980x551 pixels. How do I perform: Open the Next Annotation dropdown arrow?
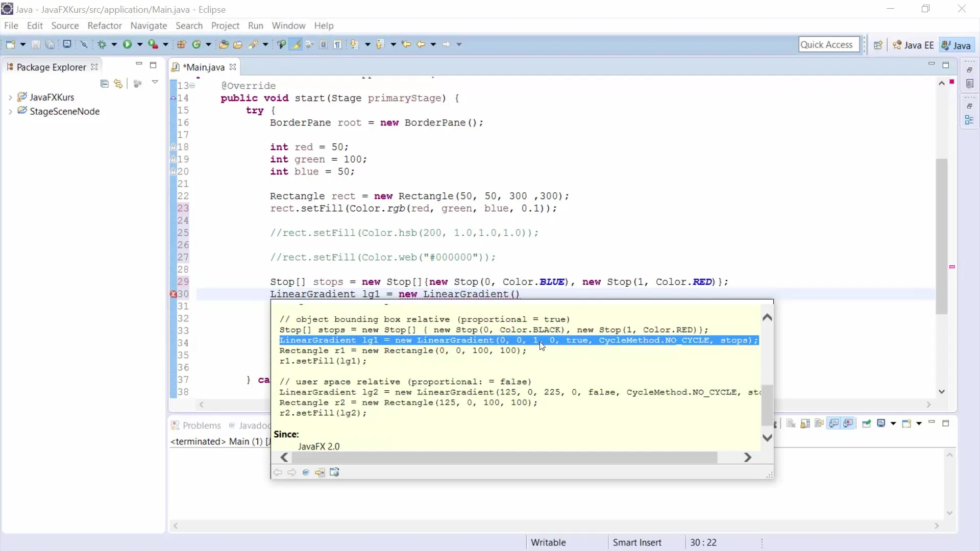coord(367,44)
